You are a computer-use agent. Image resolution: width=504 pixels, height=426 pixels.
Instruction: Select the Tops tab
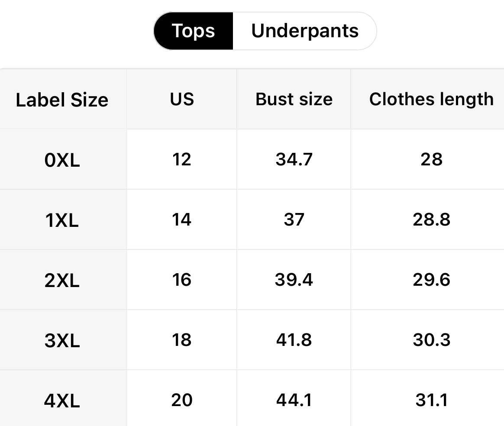[193, 31]
